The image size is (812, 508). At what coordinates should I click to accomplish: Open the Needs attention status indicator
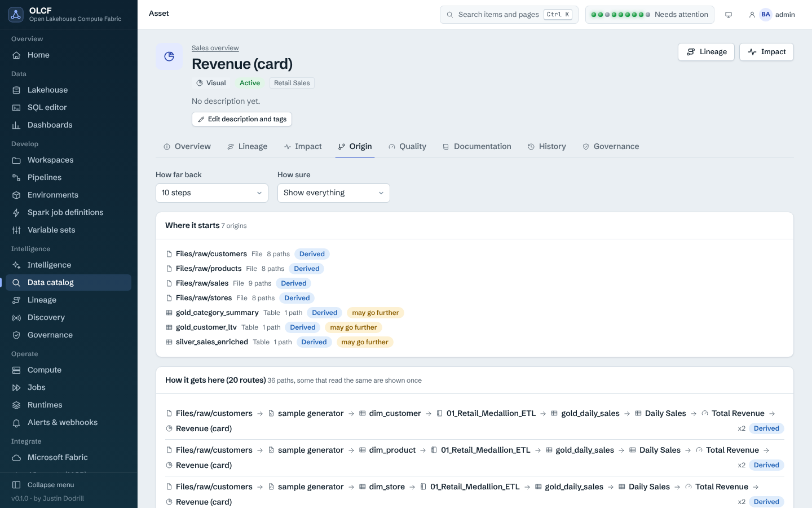click(x=650, y=15)
